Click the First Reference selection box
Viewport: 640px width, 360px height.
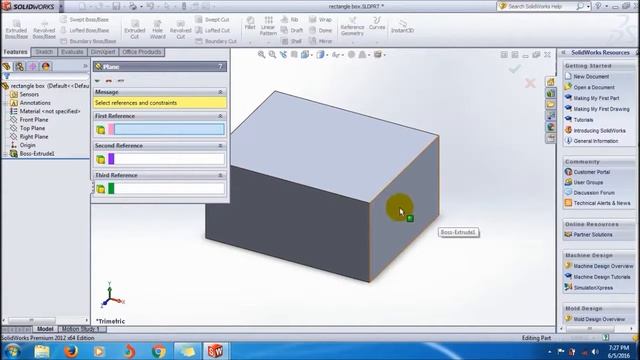tap(169, 130)
